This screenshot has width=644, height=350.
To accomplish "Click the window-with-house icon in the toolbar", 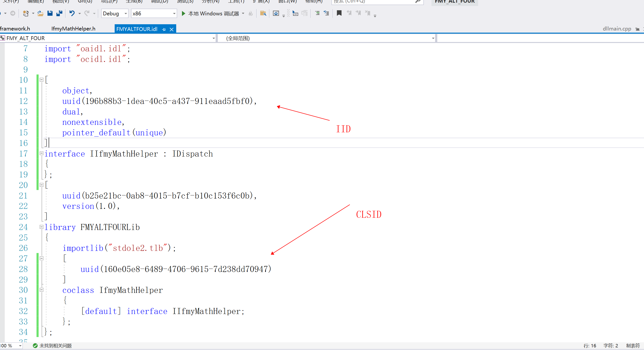I will (276, 13).
